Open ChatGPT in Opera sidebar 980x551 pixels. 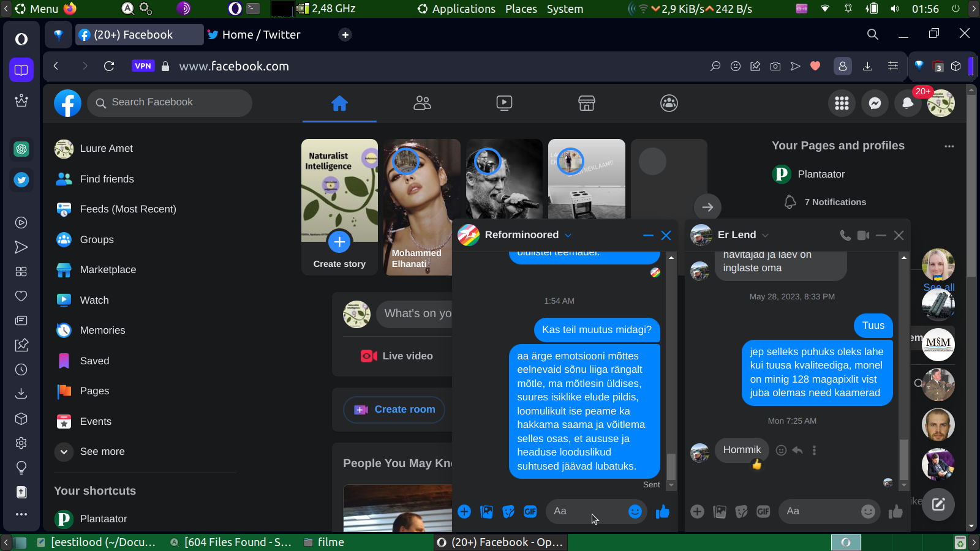coord(21,149)
